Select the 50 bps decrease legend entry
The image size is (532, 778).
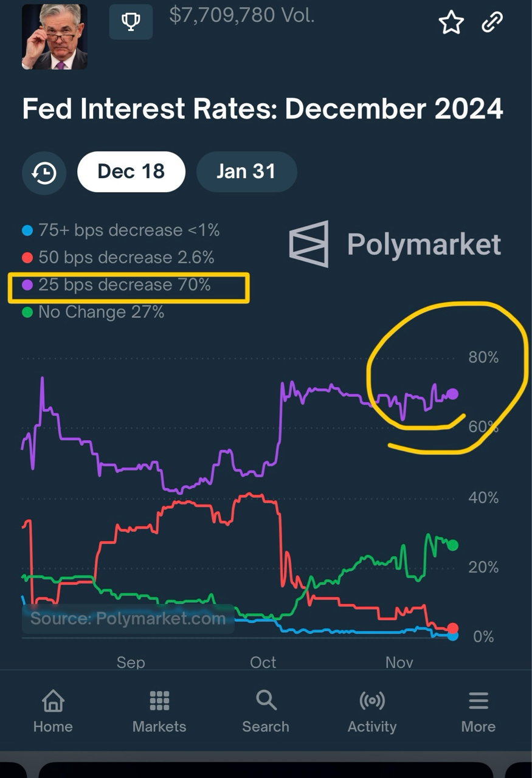(x=118, y=258)
